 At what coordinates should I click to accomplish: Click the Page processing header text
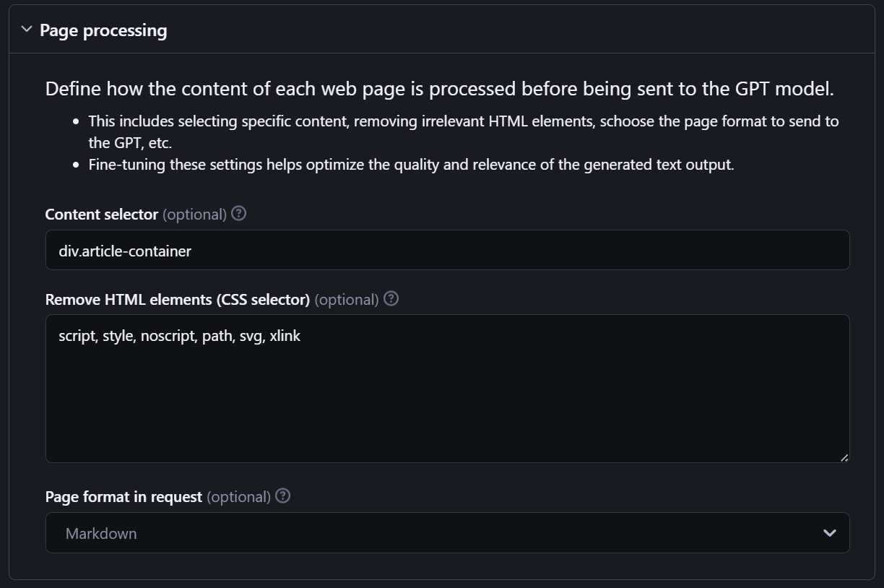tap(103, 30)
